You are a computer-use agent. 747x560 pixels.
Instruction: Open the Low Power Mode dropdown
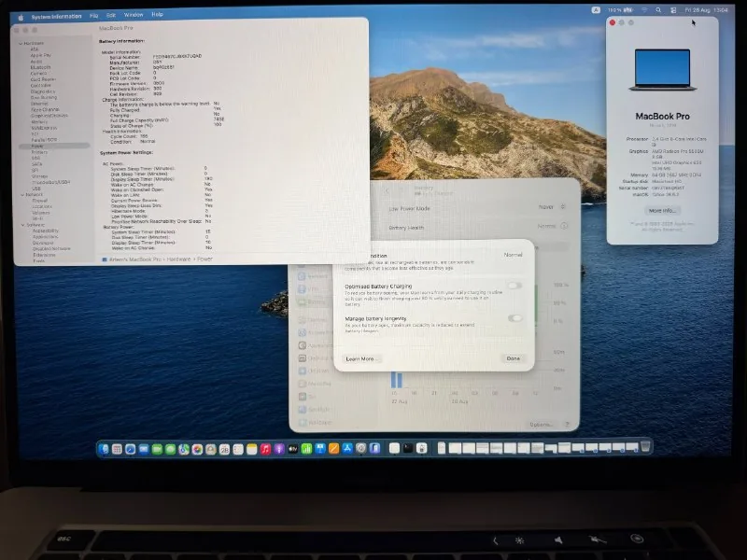click(x=552, y=207)
